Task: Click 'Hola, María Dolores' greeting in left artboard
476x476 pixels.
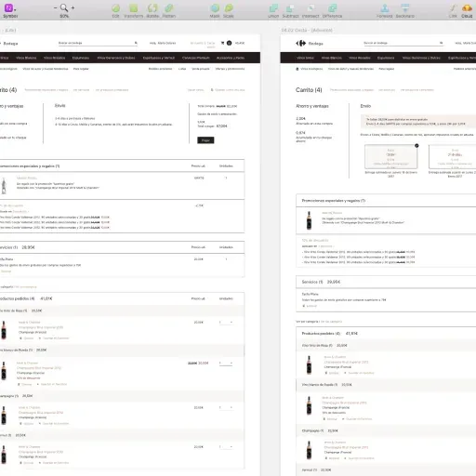Action: pos(163,43)
